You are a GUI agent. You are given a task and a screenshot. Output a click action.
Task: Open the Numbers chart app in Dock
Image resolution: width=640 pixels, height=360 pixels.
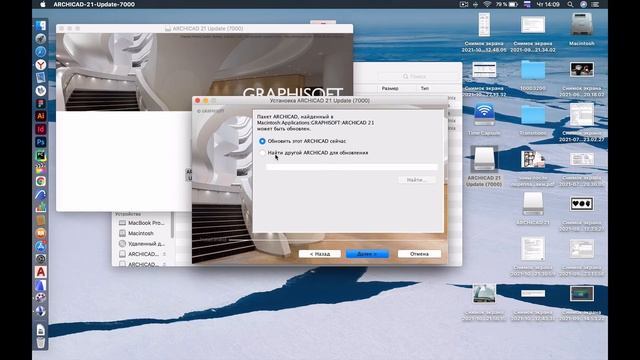tap(40, 207)
